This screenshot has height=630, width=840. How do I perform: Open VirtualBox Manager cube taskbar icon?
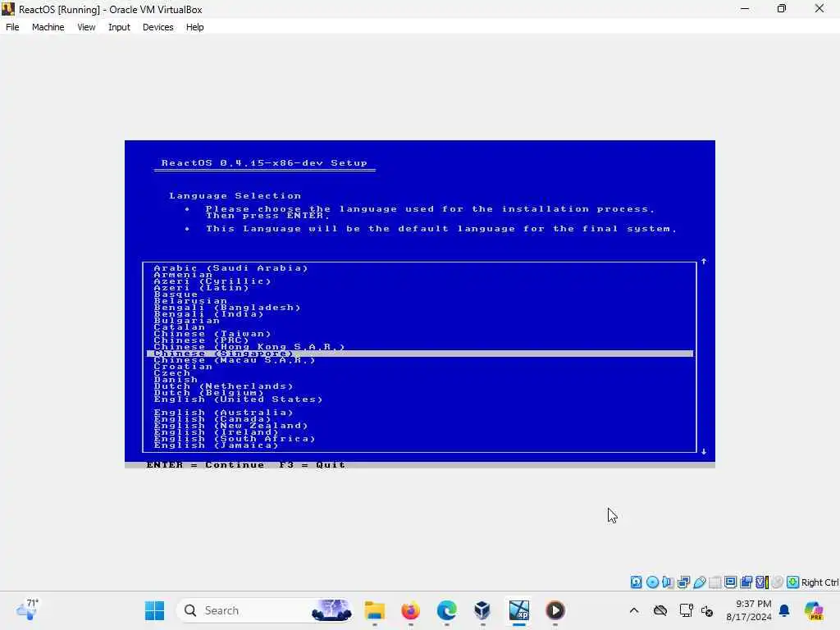pos(482,610)
